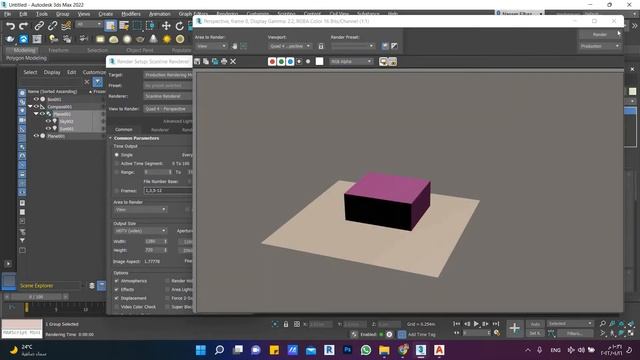This screenshot has height=360, width=640.
Task: Select the Rotate tool icon
Action: (x=180, y=26)
